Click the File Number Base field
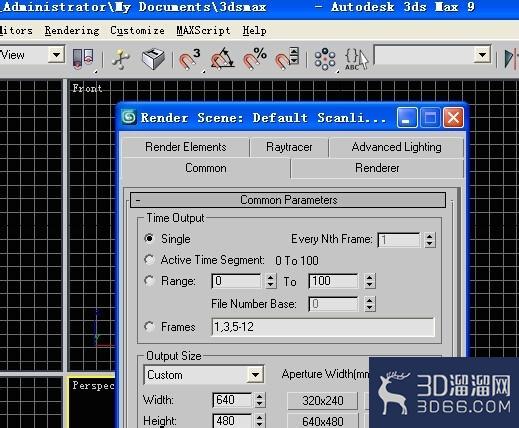 pyautogui.click(x=333, y=304)
